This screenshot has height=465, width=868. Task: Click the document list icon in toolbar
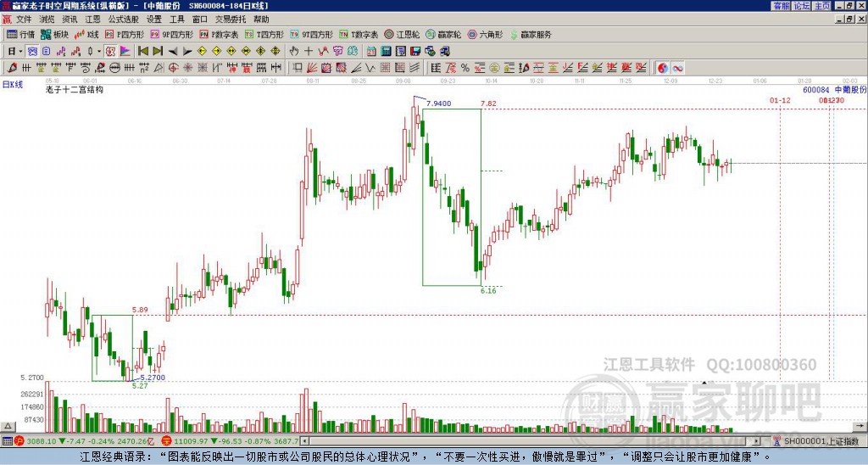[47, 52]
